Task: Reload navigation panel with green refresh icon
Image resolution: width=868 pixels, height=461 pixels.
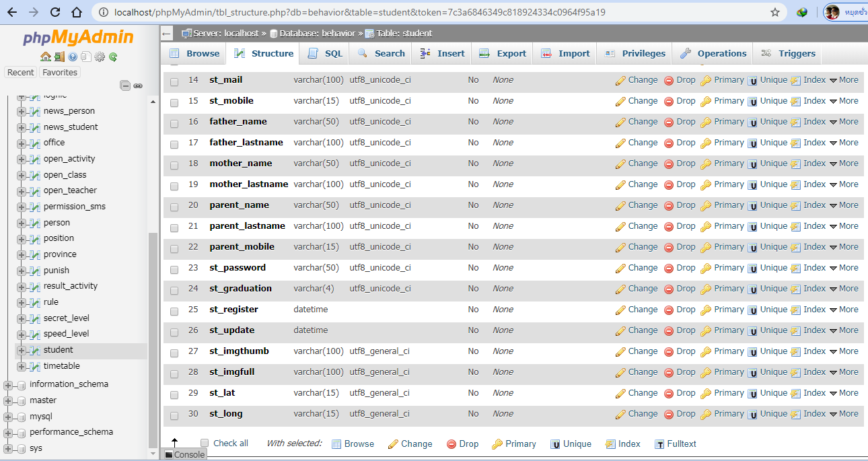Action: point(113,57)
